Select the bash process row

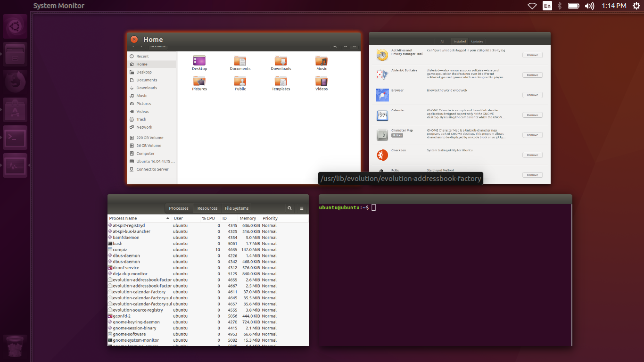[208, 244]
